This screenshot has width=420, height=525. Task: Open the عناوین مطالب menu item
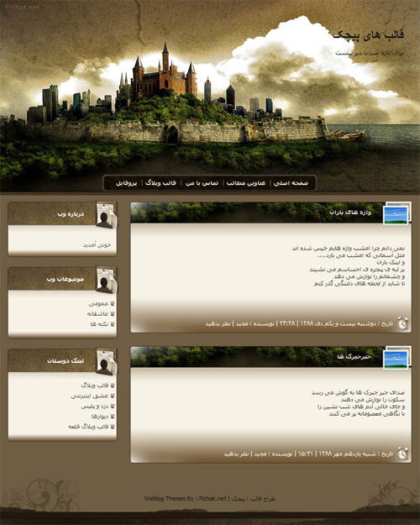point(246,183)
